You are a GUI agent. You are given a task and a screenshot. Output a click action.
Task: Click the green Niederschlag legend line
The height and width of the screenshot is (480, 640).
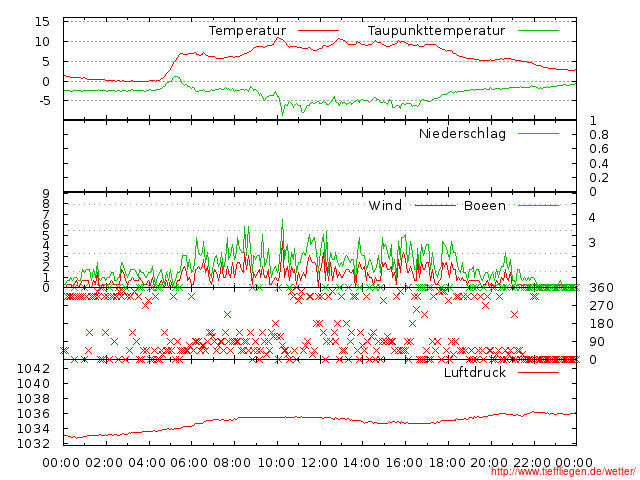538,133
